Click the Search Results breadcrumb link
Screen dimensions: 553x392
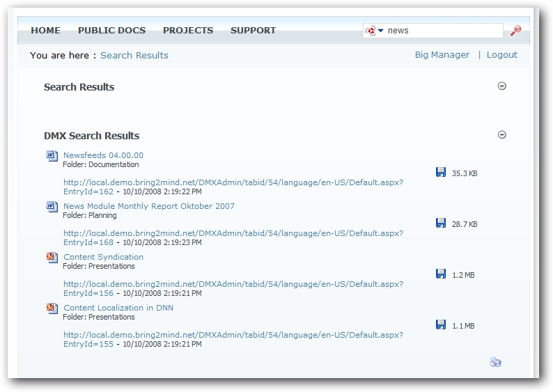[134, 55]
